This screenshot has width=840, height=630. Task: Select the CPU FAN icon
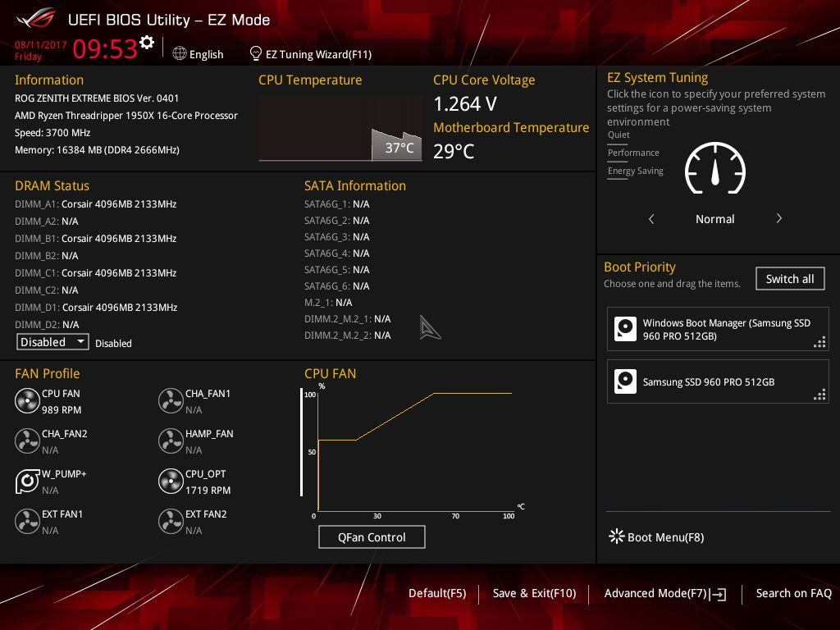pyautogui.click(x=27, y=400)
